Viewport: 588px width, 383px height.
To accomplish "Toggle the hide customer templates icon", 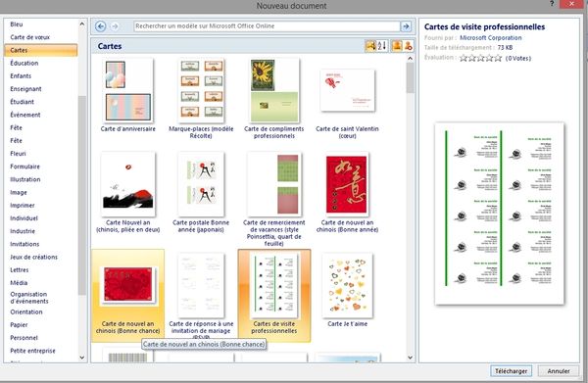I will (408, 46).
